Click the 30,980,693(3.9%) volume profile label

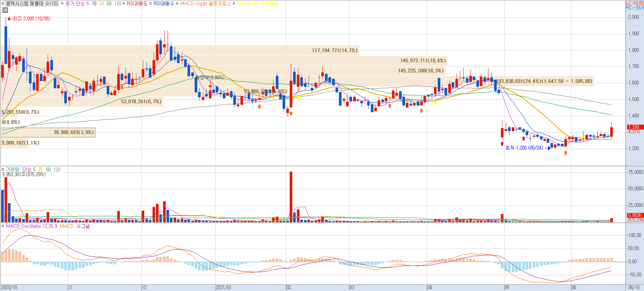coord(74,132)
